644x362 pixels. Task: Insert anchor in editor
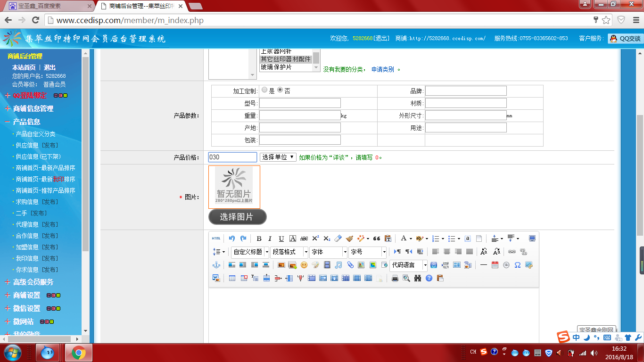pos(216,265)
